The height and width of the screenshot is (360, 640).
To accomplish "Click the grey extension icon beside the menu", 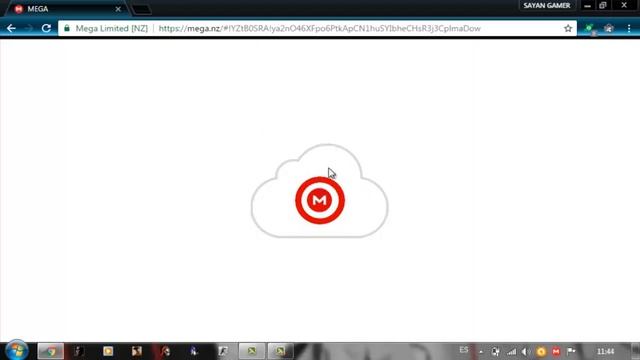I will [x=609, y=28].
